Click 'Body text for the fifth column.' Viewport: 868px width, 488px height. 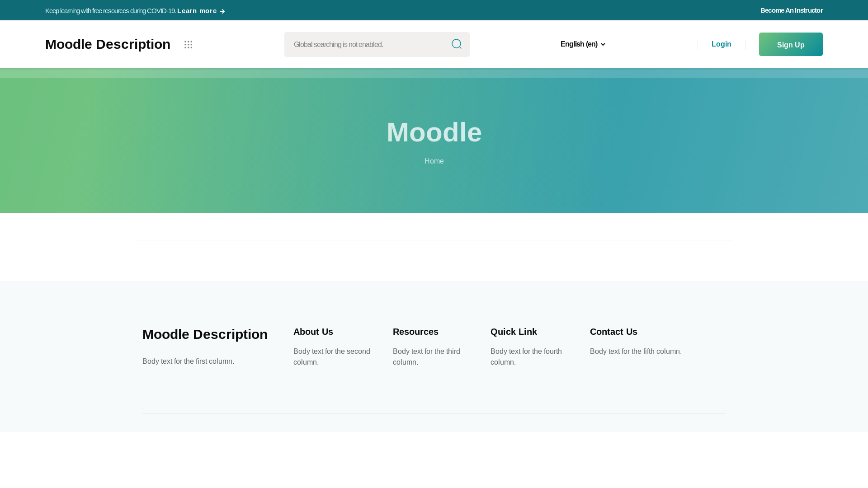[x=636, y=352]
